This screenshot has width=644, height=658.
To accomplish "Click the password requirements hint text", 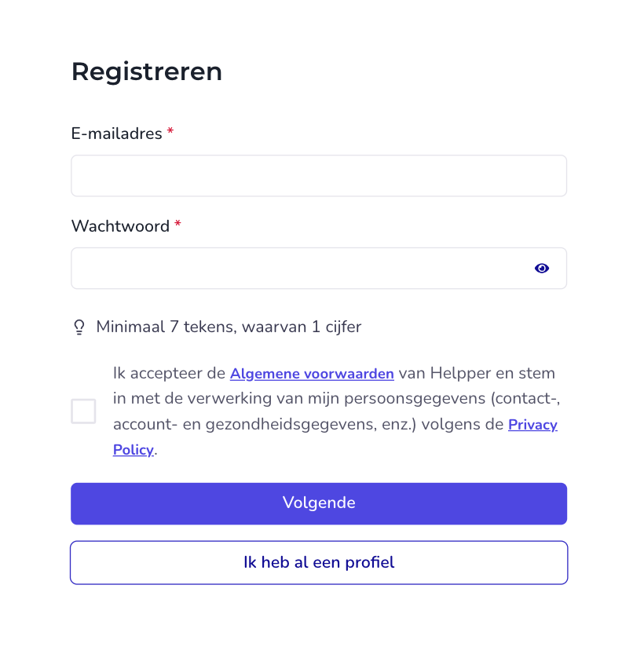I will (x=229, y=327).
